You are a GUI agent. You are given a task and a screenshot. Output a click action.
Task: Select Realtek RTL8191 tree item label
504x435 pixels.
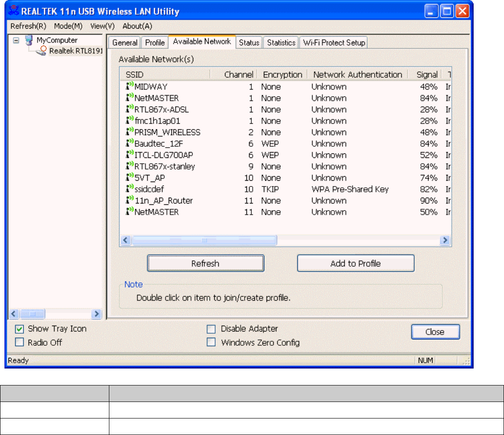(x=76, y=51)
